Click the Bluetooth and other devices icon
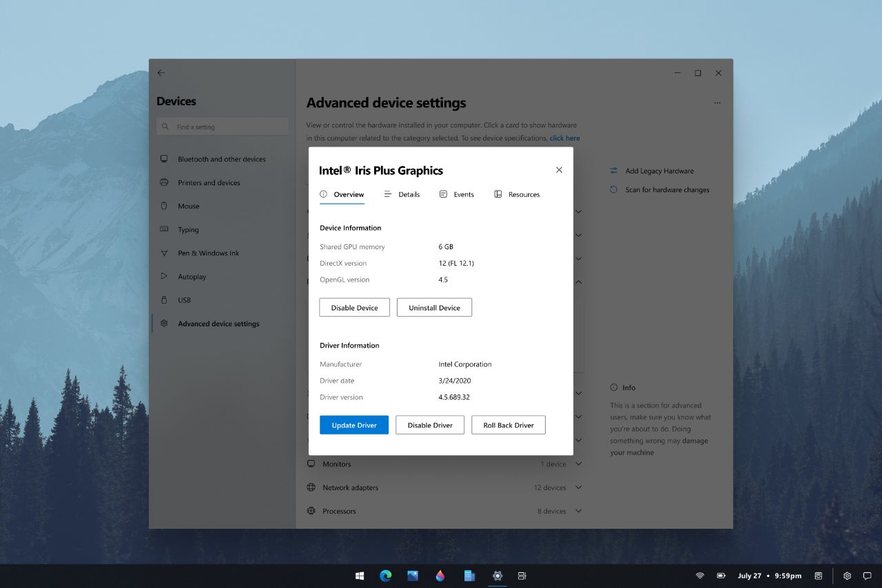This screenshot has height=588, width=882. 164,158
